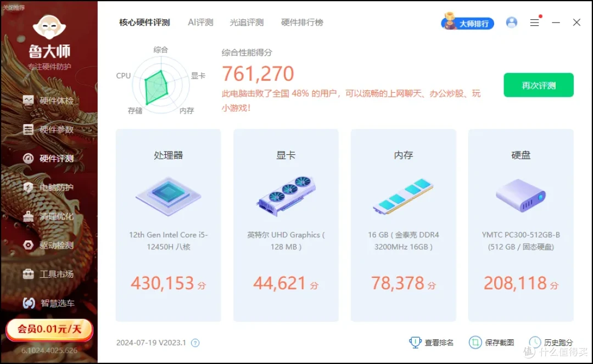Click the graphics score 44,621
Viewport: 593px width, 364px height.
click(x=279, y=283)
